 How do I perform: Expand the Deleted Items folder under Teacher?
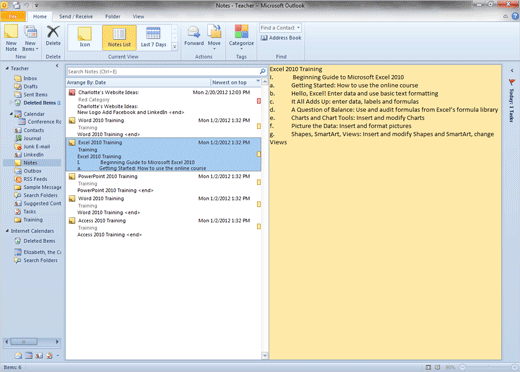click(11, 103)
